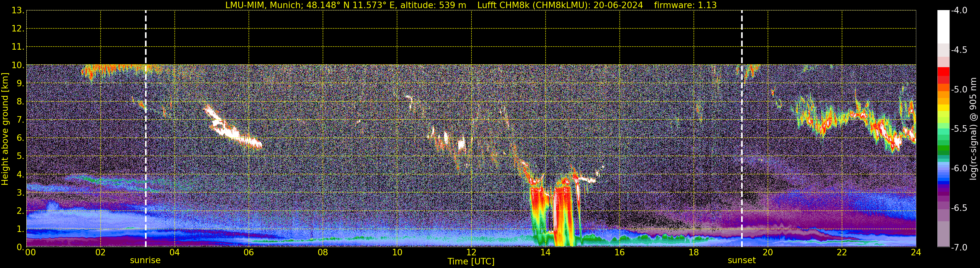The width and height of the screenshot is (980, 268).
Task: Click the 'altitude: 539 m' text
Action: [433, 5]
